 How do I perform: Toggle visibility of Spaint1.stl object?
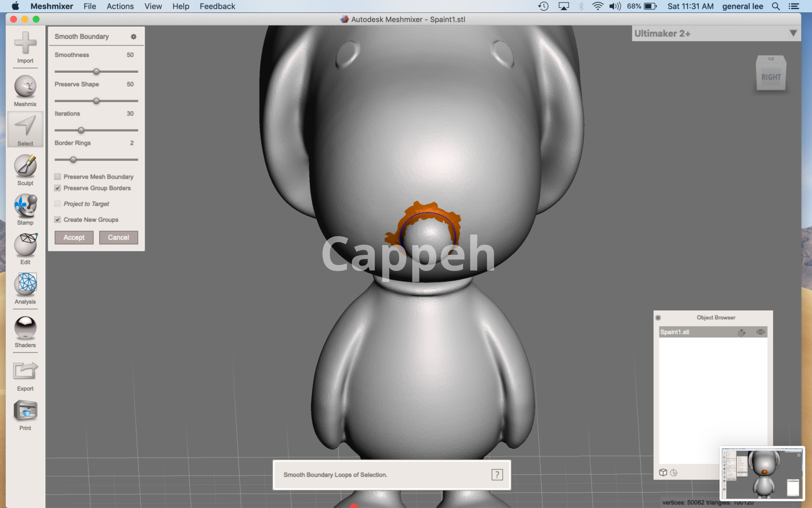click(x=760, y=332)
